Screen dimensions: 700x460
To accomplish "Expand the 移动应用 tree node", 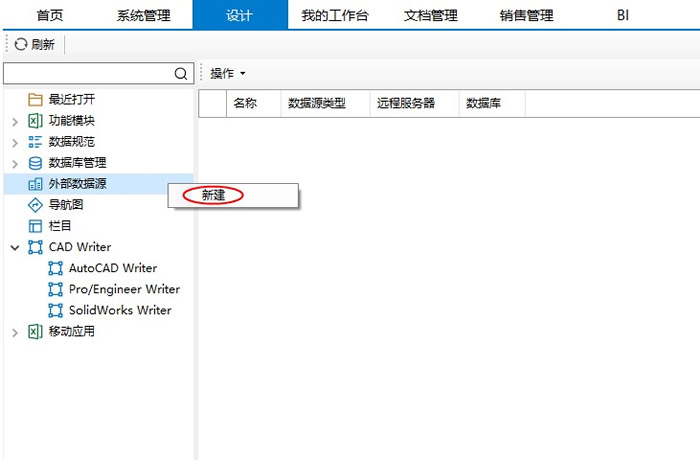I will coord(15,332).
